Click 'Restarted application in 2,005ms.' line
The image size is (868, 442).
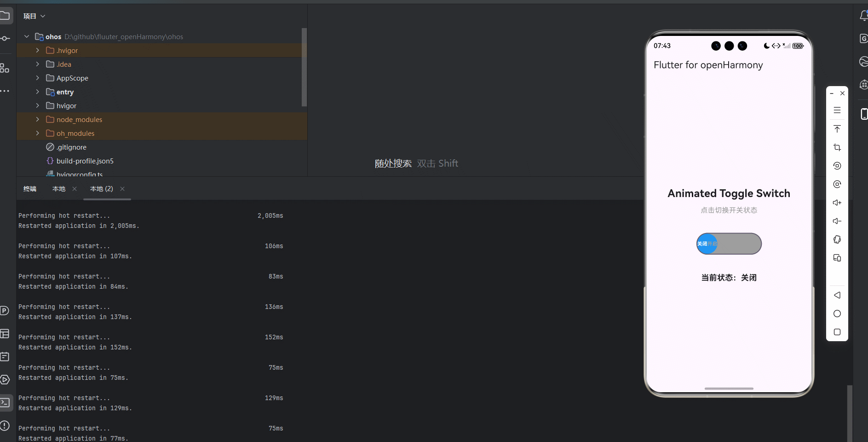click(x=79, y=226)
